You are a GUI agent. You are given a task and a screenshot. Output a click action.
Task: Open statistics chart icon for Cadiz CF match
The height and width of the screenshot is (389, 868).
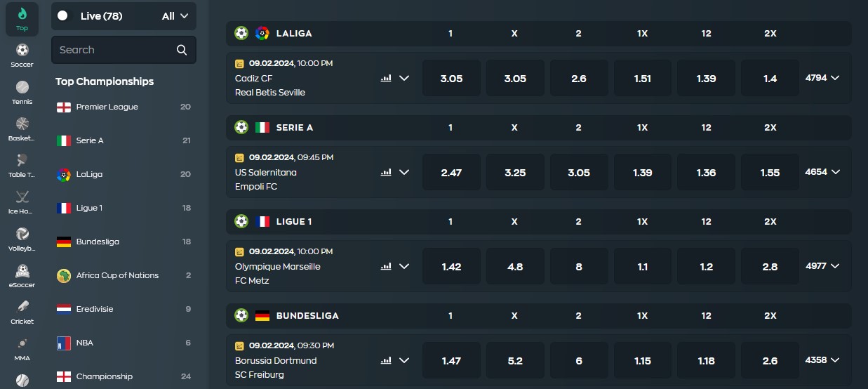[386, 78]
